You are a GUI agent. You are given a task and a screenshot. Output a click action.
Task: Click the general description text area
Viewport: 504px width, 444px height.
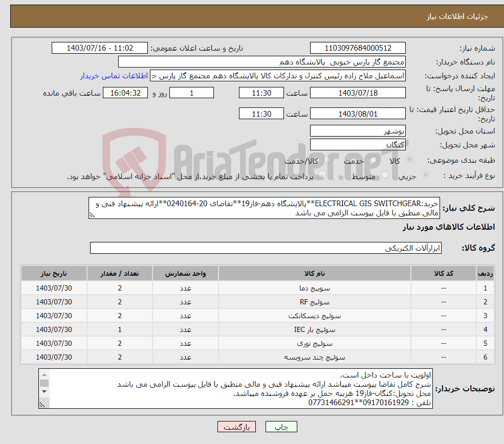pyautogui.click(x=264, y=208)
